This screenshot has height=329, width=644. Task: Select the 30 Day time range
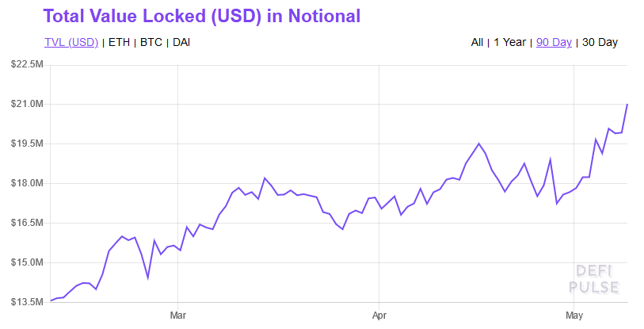(x=600, y=42)
